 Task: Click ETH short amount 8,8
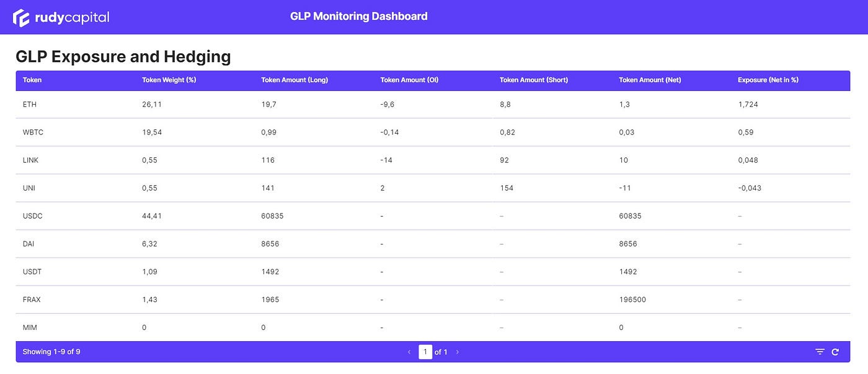click(x=505, y=105)
